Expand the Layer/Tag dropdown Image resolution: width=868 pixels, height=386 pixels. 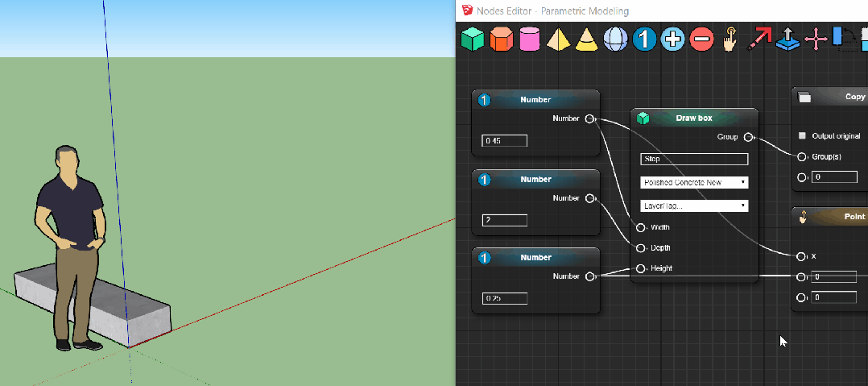point(693,206)
